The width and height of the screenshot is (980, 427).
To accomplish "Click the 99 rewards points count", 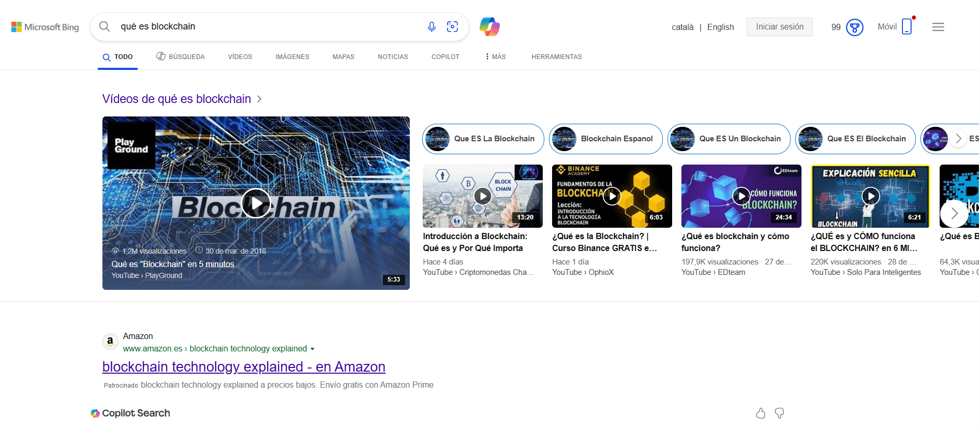I will pos(836,27).
